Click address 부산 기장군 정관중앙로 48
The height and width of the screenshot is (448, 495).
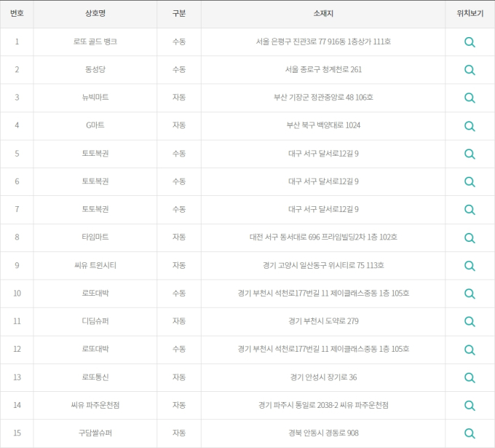pos(323,97)
